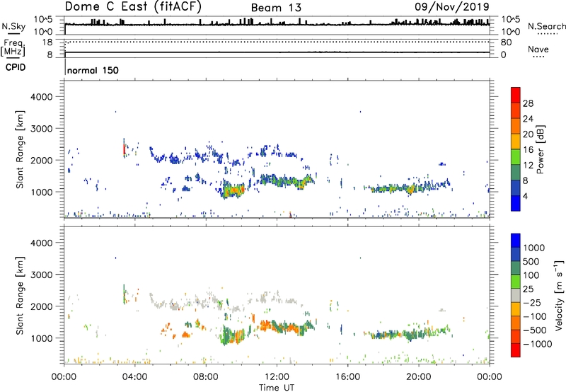Click the 'normal 150' CPID text
The image size is (566, 392).
[x=93, y=70]
